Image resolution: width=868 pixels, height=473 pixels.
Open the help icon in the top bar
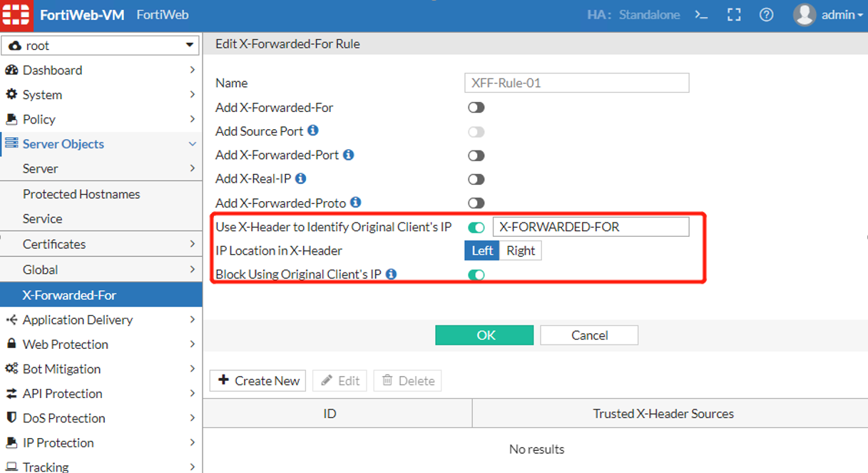tap(766, 14)
